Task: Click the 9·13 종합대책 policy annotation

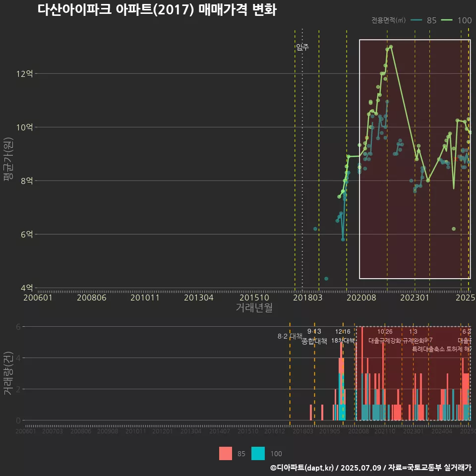Action: click(314, 336)
